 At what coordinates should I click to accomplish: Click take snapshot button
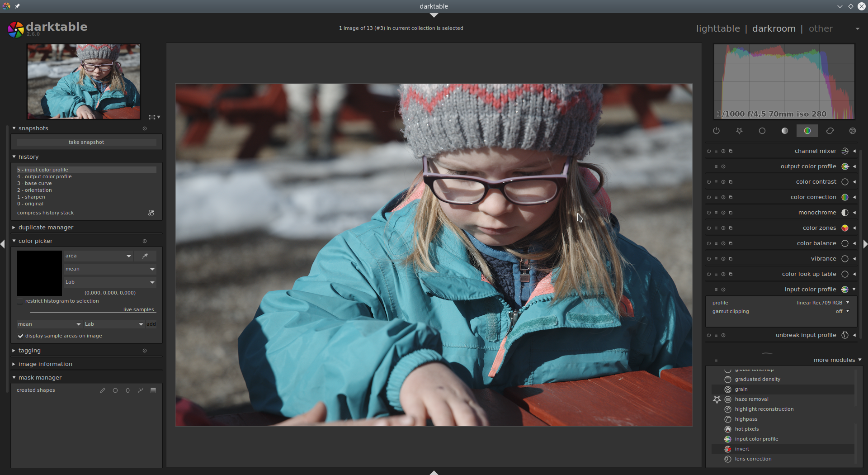click(86, 142)
